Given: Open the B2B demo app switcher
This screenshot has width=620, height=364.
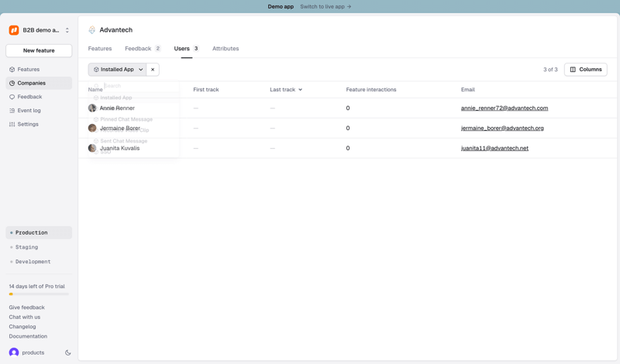Looking at the screenshot, I should (x=39, y=30).
